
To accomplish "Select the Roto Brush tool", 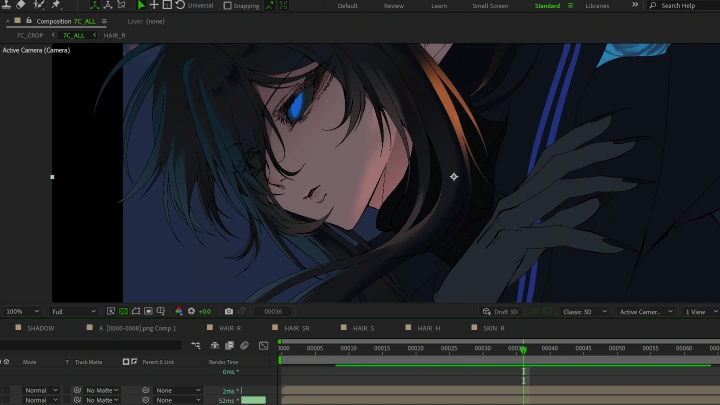I will (x=39, y=5).
